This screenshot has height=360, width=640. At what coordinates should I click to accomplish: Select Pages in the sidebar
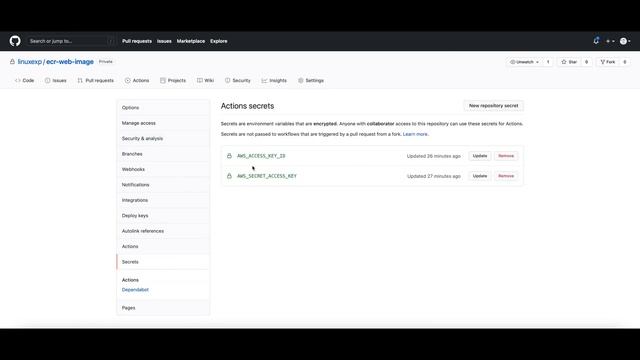pyautogui.click(x=163, y=308)
